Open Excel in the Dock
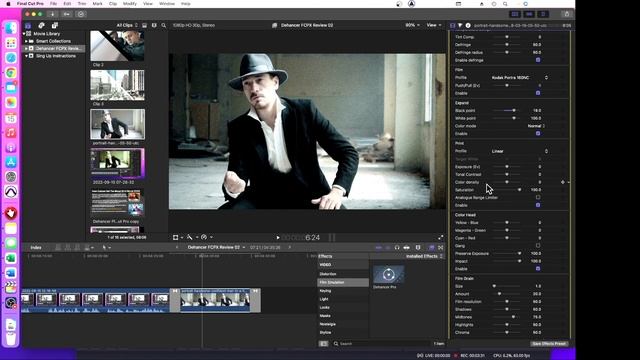Viewport: 640px width, 360px height. (x=11, y=258)
